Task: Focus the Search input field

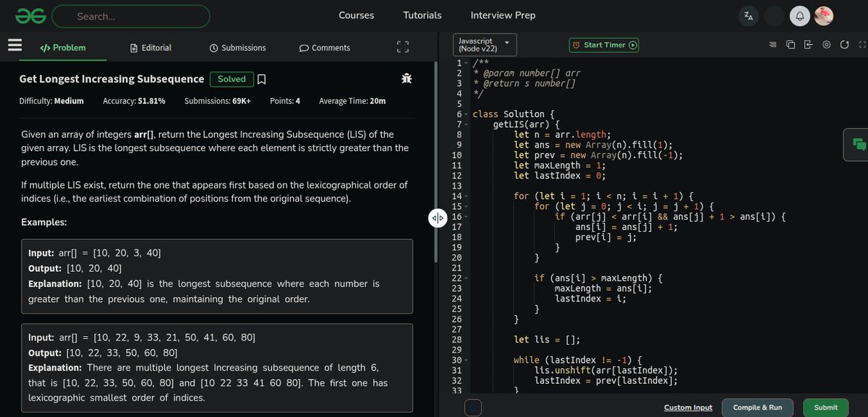Action: point(131,16)
